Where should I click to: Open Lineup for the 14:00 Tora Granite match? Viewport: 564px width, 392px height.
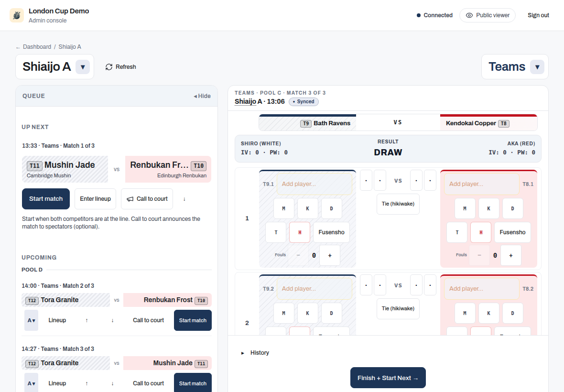click(57, 320)
